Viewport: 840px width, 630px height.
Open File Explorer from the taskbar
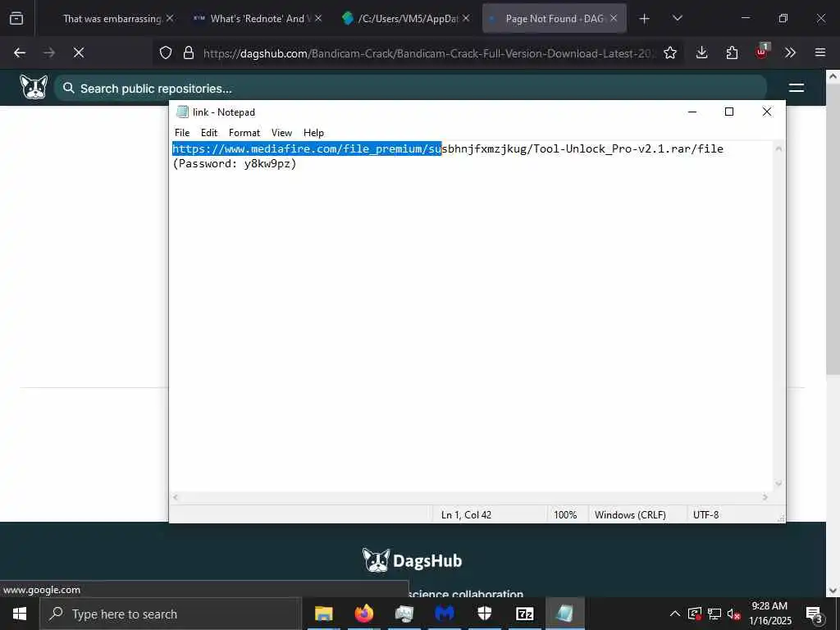[323, 614]
